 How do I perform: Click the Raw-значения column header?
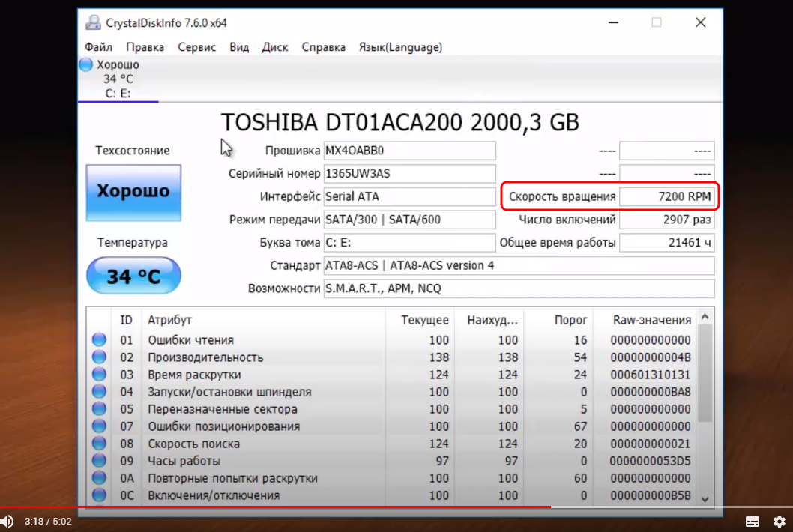[x=651, y=320]
